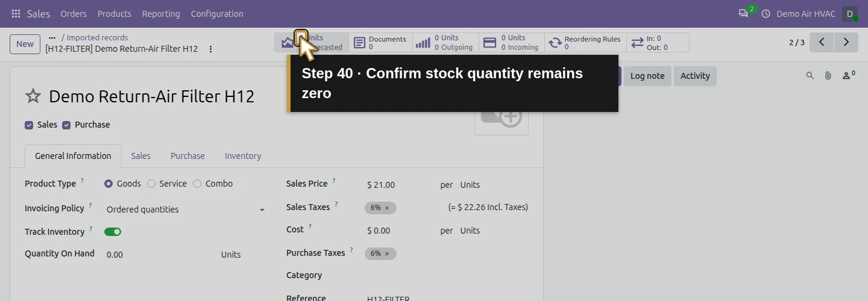868x301 pixels.
Task: Show help for Track Inventory
Action: 90,229
